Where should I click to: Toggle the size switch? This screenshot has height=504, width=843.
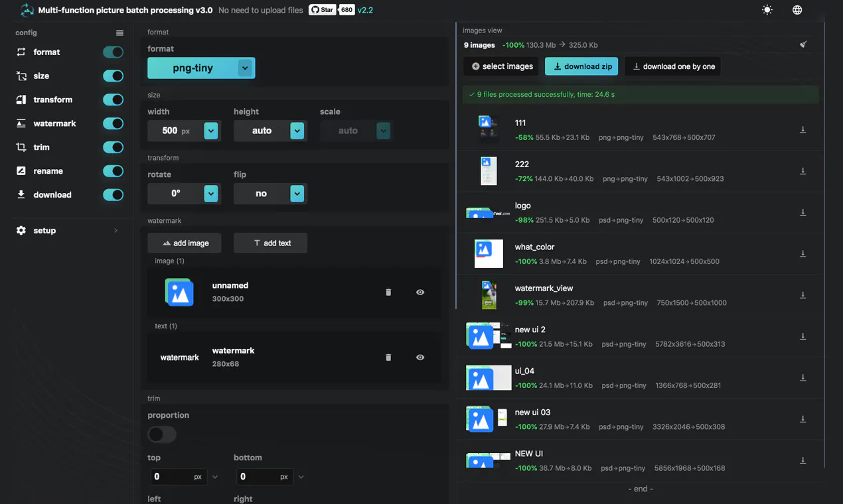(x=113, y=76)
